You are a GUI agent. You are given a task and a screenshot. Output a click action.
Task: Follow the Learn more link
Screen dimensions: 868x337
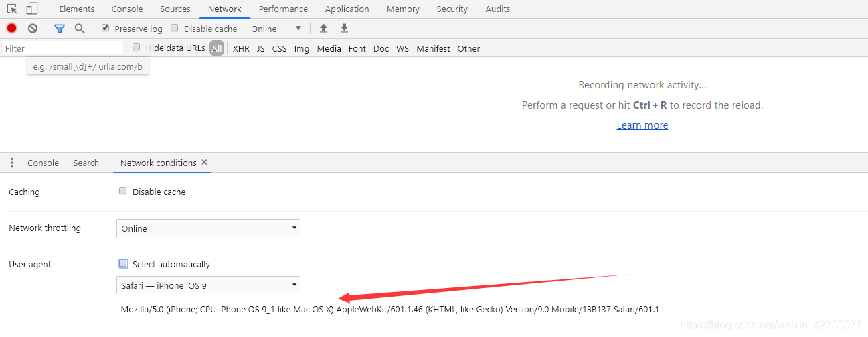(642, 125)
